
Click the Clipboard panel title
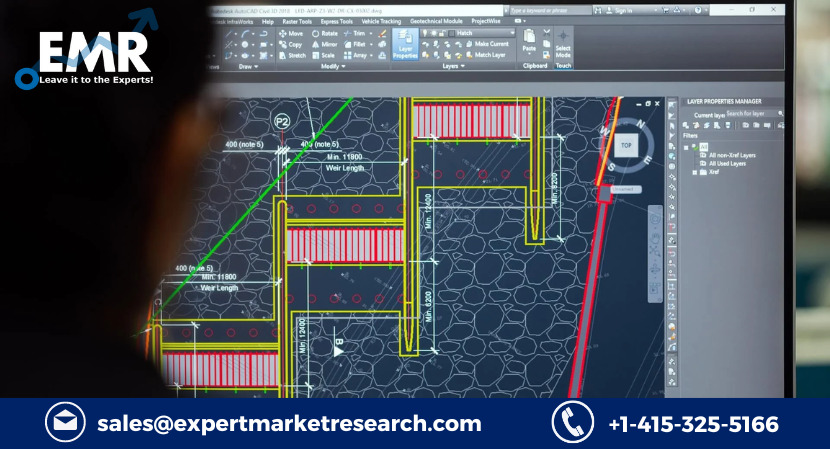click(535, 66)
